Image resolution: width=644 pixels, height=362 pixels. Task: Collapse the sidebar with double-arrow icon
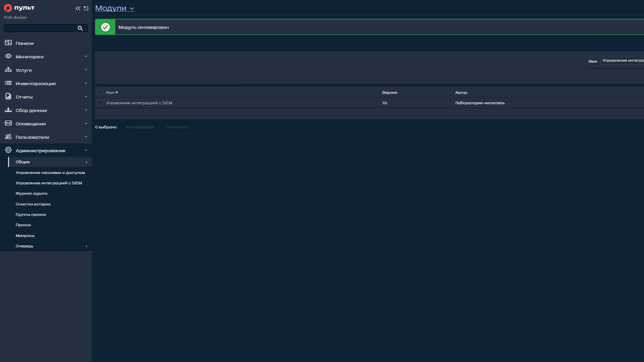point(78,8)
